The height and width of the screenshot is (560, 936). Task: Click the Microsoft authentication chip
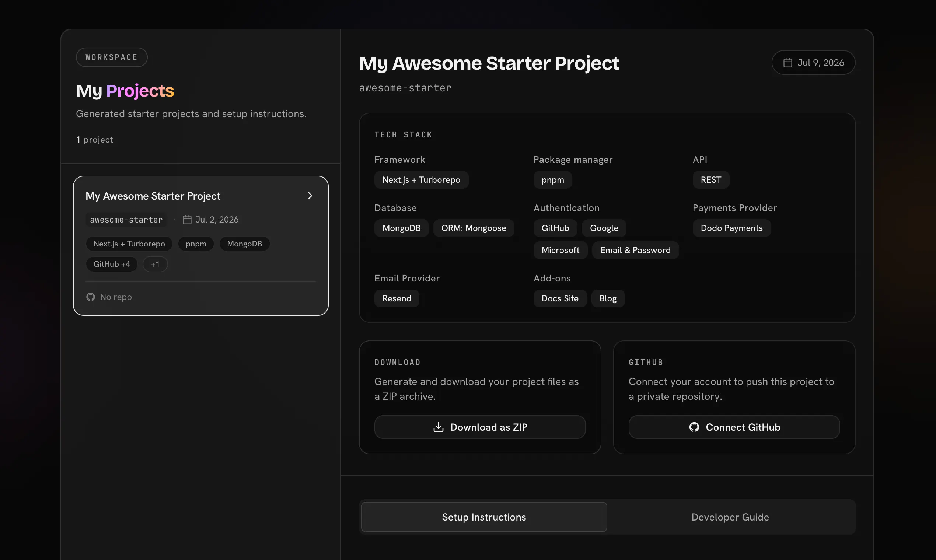560,250
